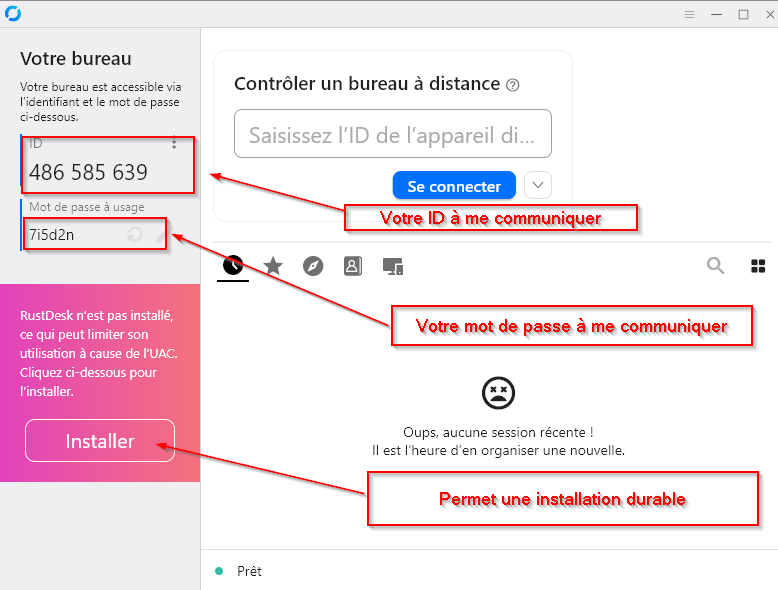778x590 pixels.
Task: Click the RustDesk logo icon
Action: pos(13,13)
